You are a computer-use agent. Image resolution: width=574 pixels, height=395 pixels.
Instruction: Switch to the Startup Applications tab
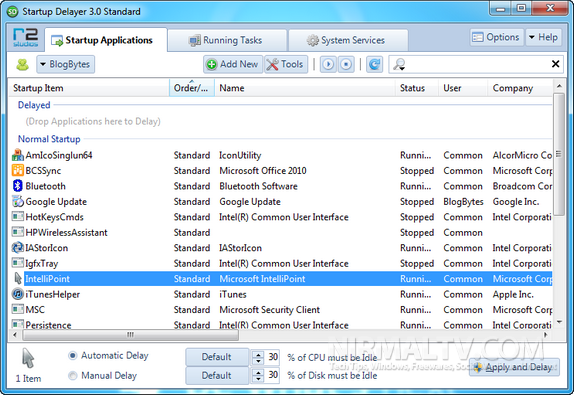106,40
